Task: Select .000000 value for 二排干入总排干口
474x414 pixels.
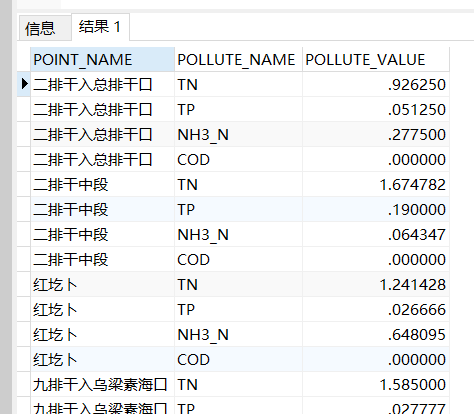Action: point(376,160)
